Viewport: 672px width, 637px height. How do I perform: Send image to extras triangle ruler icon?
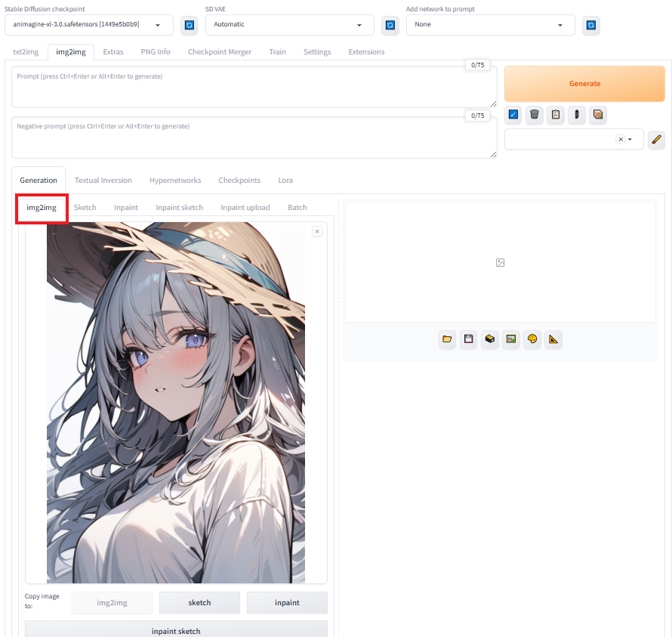(553, 339)
